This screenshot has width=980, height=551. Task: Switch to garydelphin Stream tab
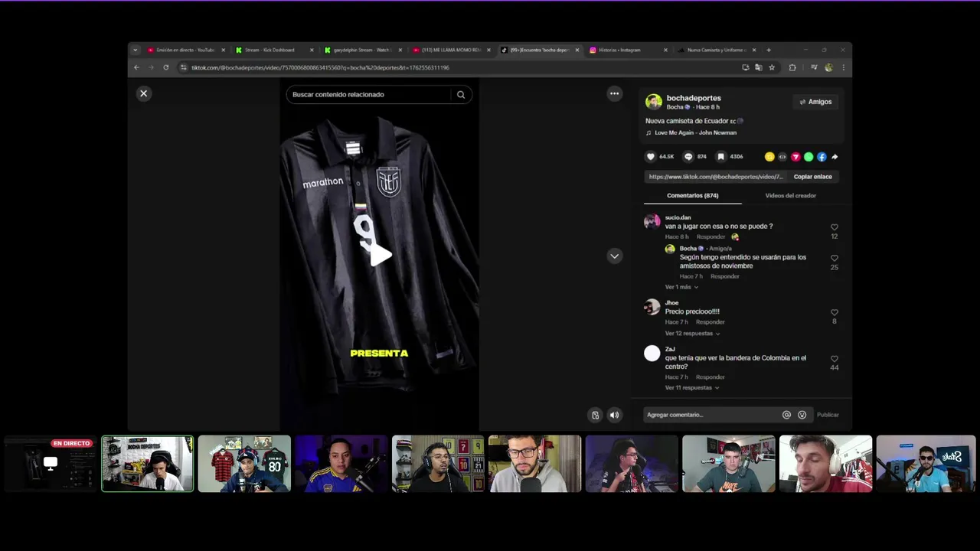[x=363, y=51]
